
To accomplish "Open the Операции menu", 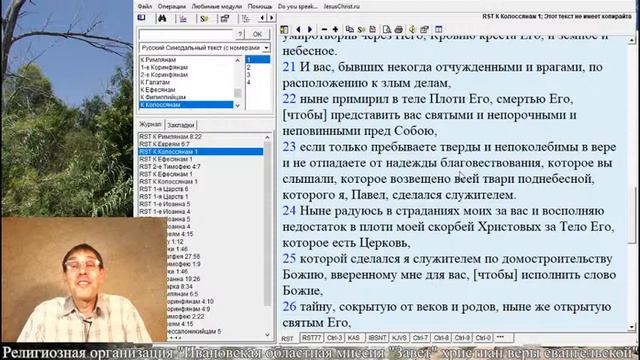I will click(172, 7).
